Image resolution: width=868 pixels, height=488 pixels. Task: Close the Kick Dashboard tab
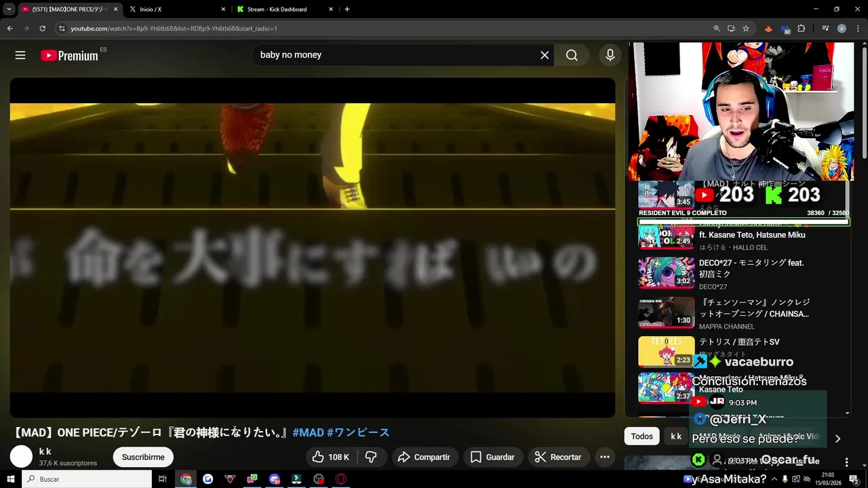coord(331,9)
